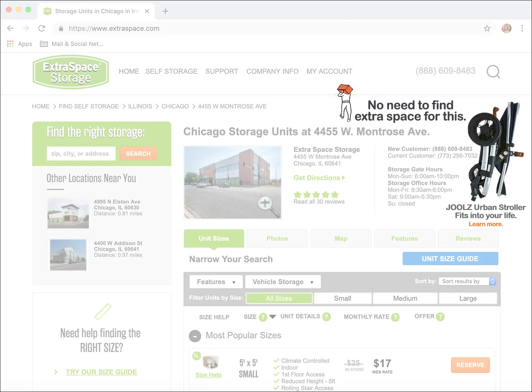
Task: Open help icon next to UNIT DETAILS
Action: [x=326, y=317]
